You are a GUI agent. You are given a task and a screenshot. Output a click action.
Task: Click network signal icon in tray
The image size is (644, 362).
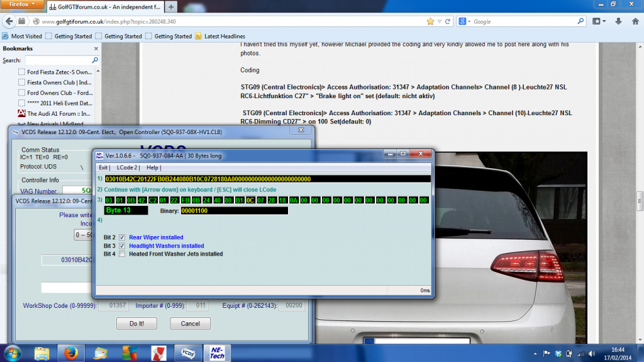[580, 354]
